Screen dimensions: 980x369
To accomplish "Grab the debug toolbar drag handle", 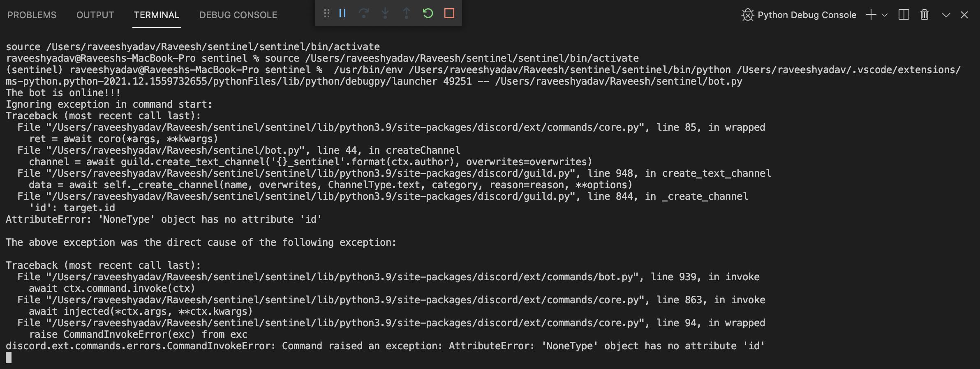I will [327, 14].
